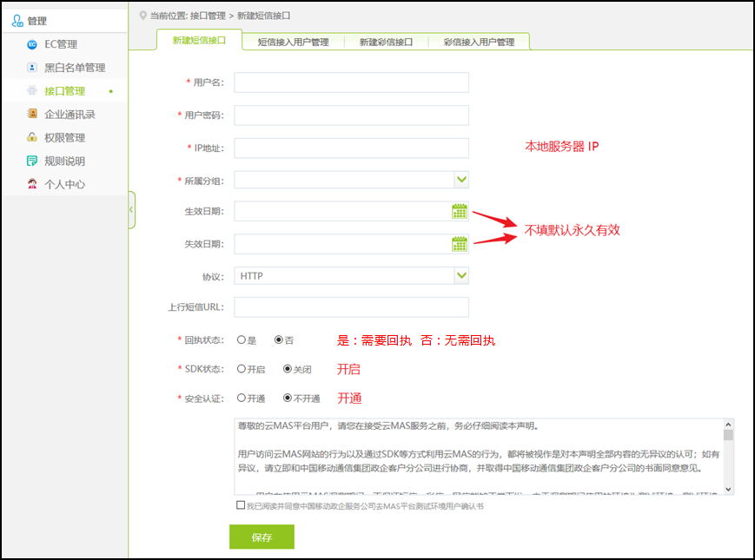Switch to 彩信接入用户管理 tab
Screen dimensions: 755x560
coord(479,42)
